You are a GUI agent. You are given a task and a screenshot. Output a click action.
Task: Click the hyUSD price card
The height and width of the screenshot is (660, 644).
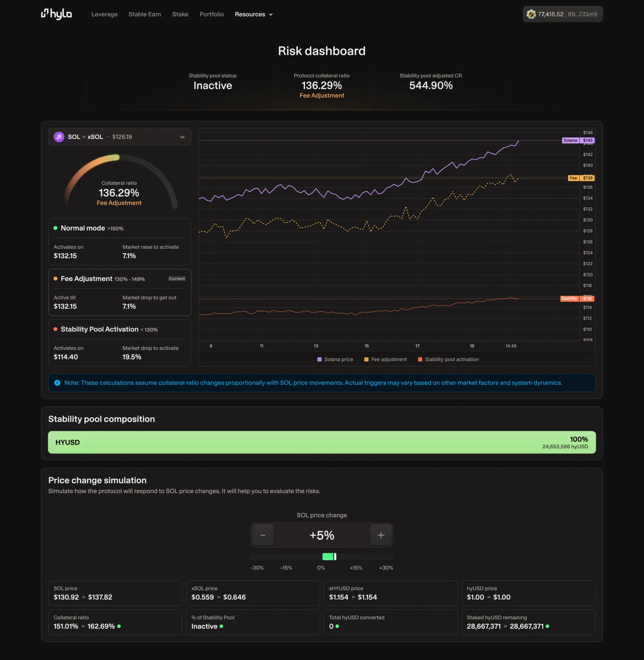click(x=528, y=593)
